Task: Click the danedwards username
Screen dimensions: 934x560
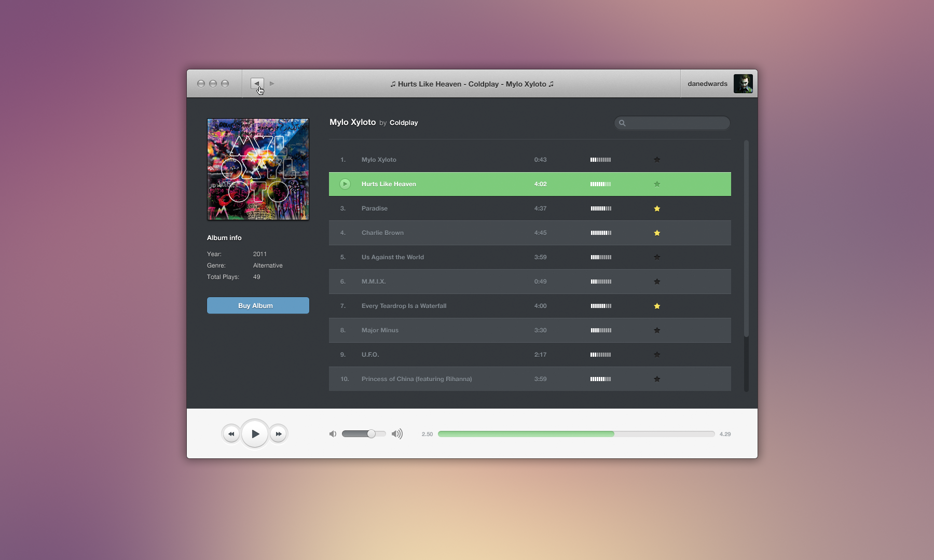Action: point(707,84)
